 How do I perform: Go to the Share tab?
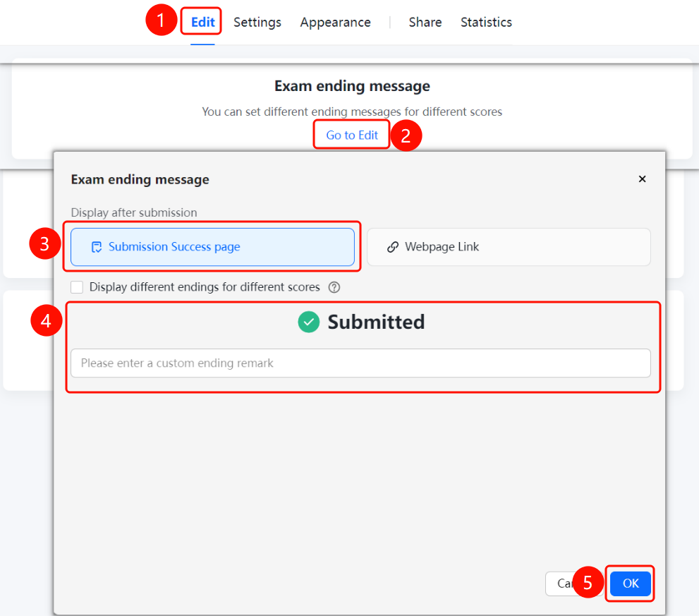(x=425, y=22)
